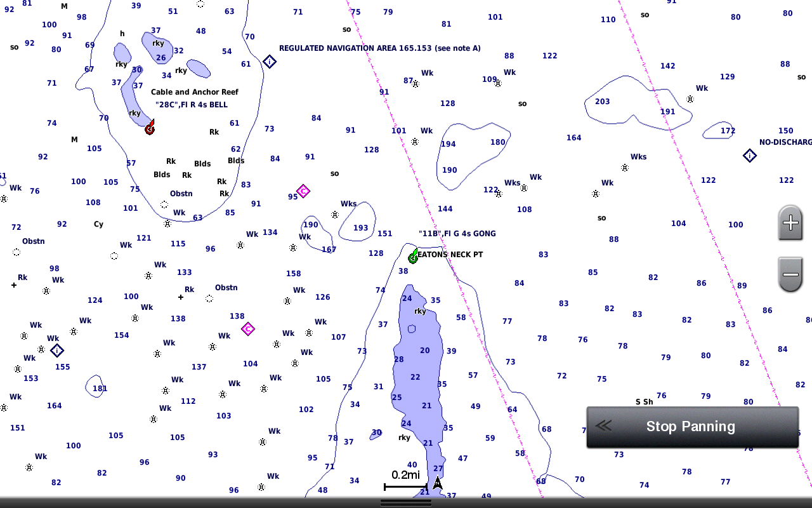Tap the Cable and Anchor Reef label
This screenshot has width=812, height=508.
[x=193, y=91]
